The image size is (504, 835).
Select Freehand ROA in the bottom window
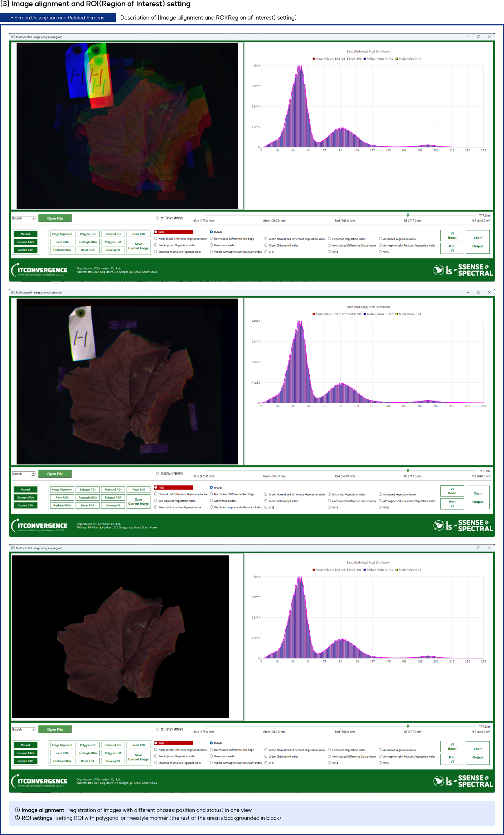pos(62,761)
